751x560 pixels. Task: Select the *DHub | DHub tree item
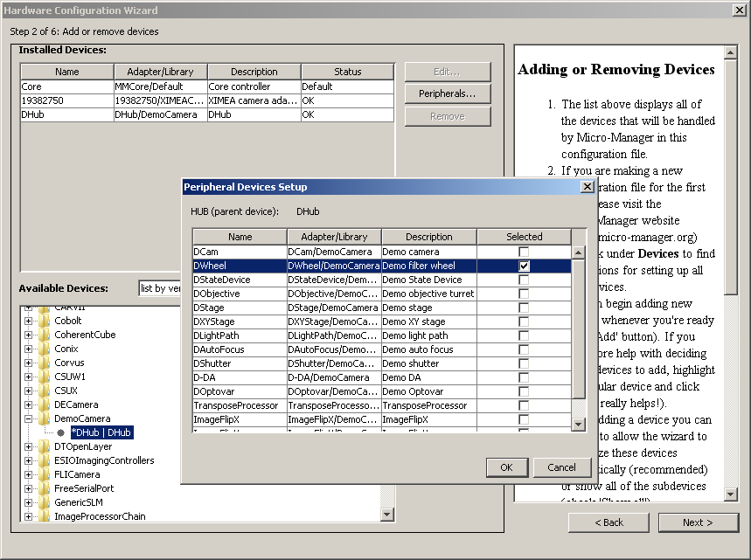click(x=101, y=432)
